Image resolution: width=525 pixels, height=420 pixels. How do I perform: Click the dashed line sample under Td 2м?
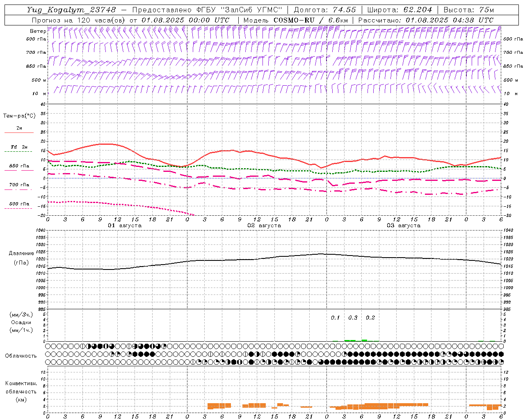18,152
